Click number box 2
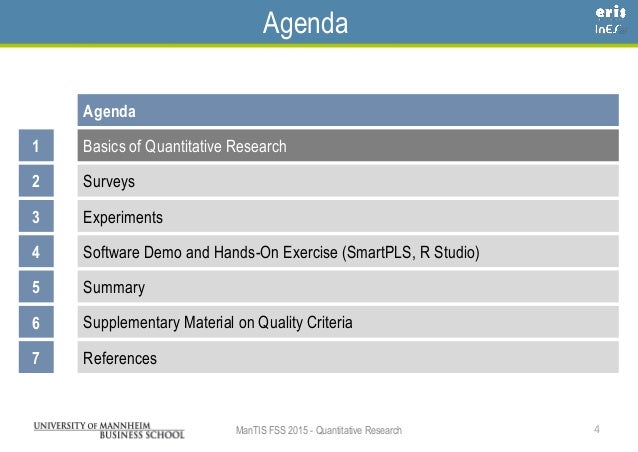Image resolution: width=638 pixels, height=452 pixels. pos(36,181)
